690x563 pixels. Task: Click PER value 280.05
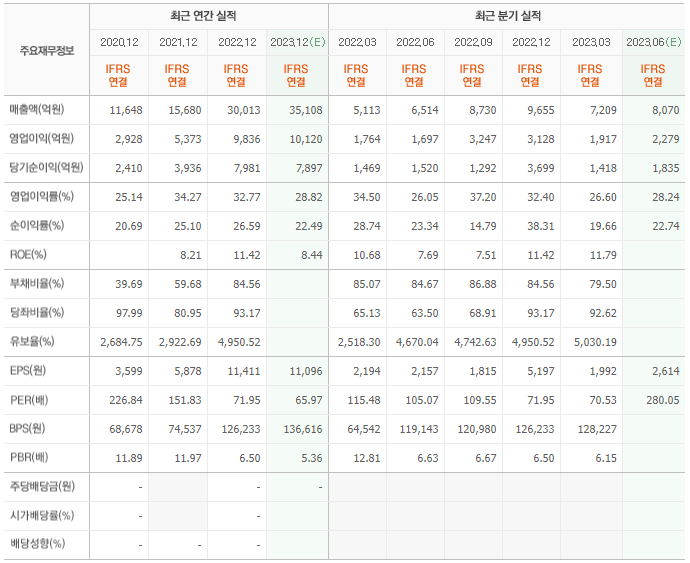coord(663,401)
